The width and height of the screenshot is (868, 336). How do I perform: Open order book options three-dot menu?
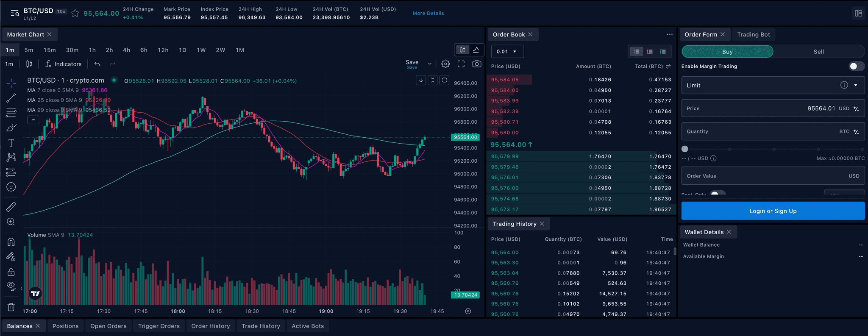pyautogui.click(x=670, y=34)
